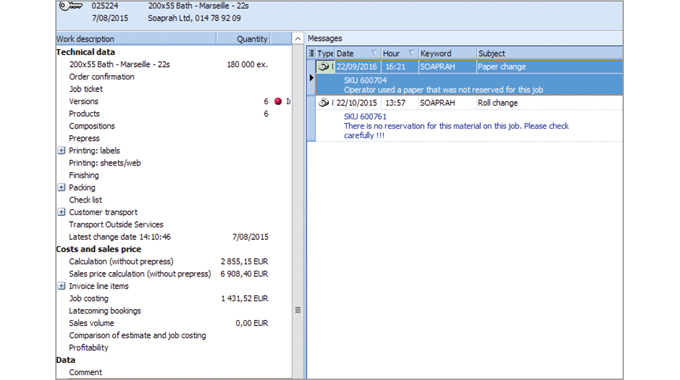Image resolution: width=680 pixels, height=380 pixels.
Task: Open the Prepress item
Action: point(84,138)
